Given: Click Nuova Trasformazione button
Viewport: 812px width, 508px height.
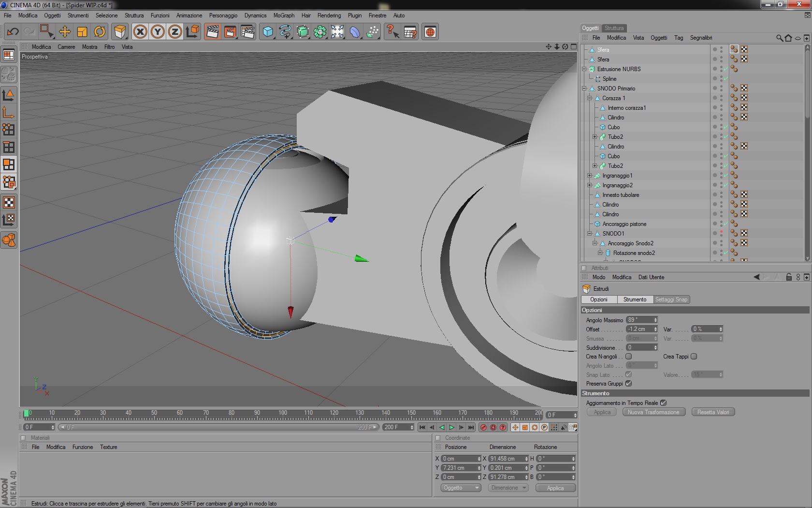Looking at the screenshot, I should pos(653,412).
